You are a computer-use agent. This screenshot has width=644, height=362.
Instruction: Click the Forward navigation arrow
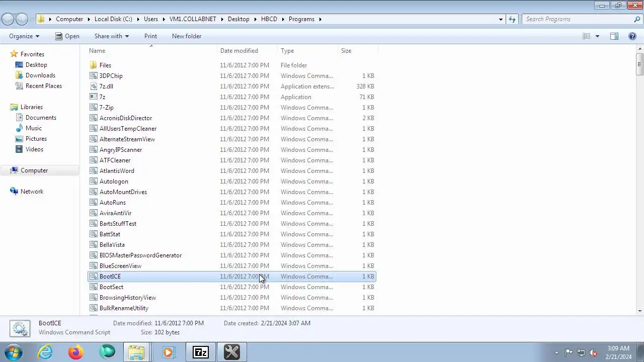(22, 19)
